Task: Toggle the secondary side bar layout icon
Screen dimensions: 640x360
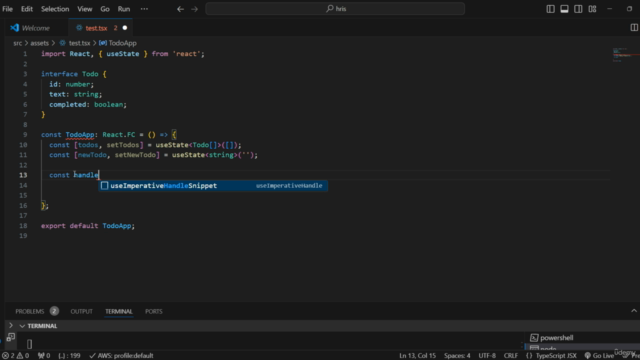Action: pos(578,9)
